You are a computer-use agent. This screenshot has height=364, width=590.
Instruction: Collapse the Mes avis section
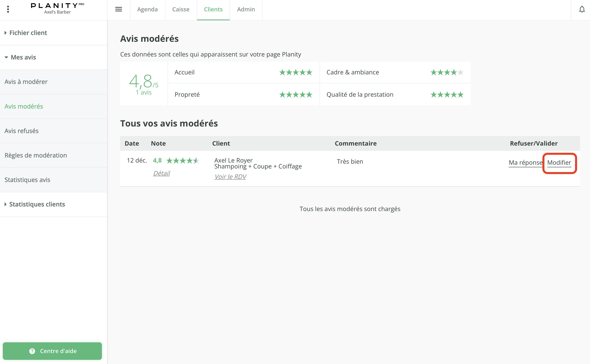click(x=23, y=57)
